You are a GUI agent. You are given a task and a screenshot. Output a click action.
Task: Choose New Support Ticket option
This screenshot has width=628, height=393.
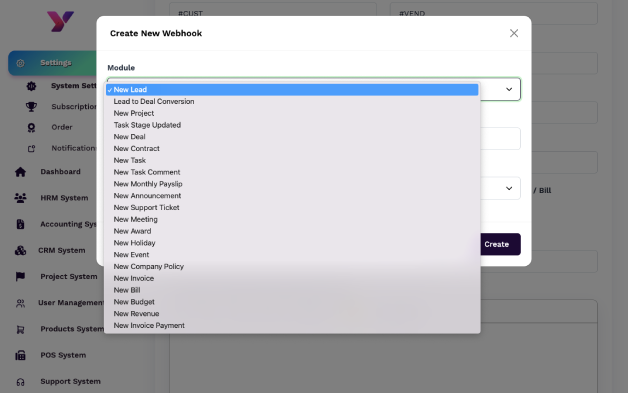tap(292, 208)
